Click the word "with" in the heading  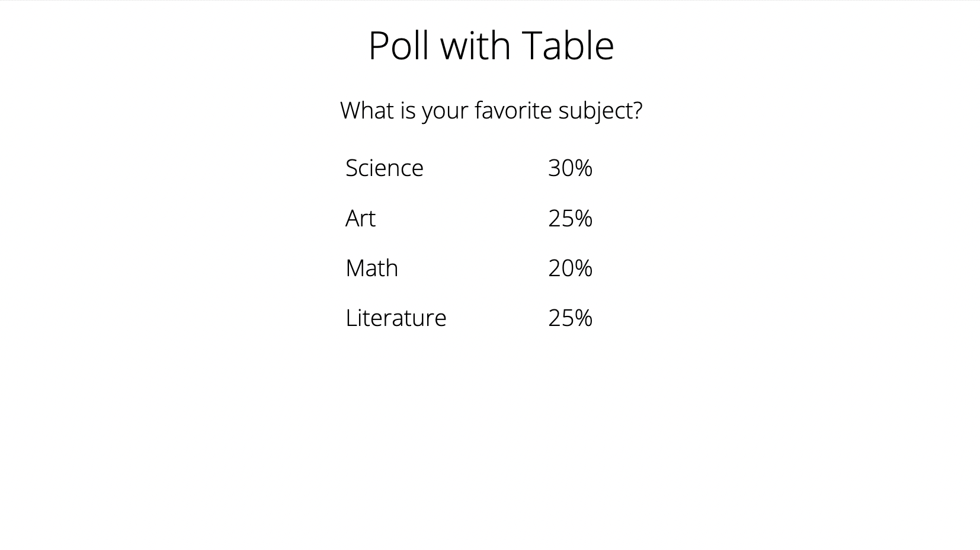pyautogui.click(x=475, y=46)
